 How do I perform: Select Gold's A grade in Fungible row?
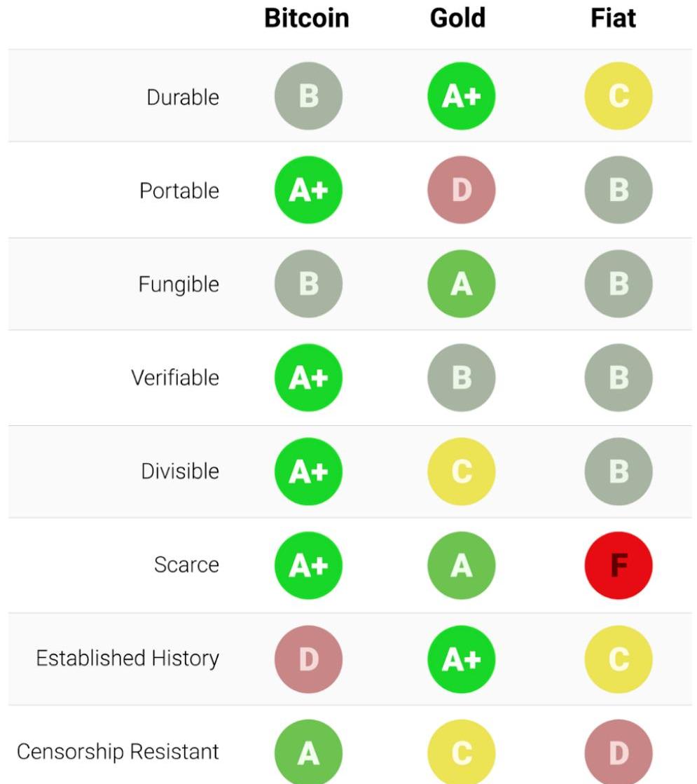point(462,284)
